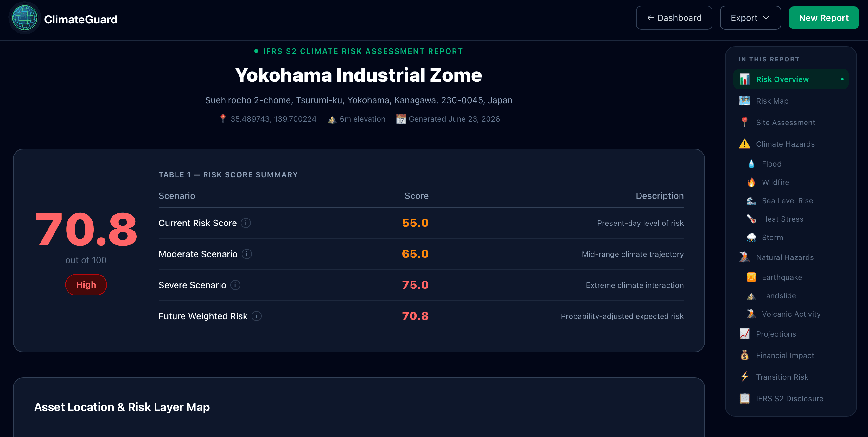This screenshot has height=437, width=868.
Task: Click the High risk badge
Action: point(86,285)
